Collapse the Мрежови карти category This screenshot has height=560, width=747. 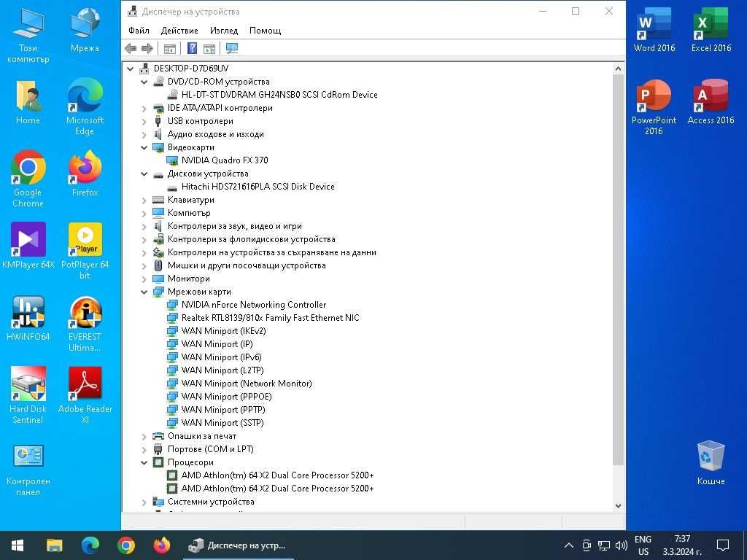click(144, 292)
